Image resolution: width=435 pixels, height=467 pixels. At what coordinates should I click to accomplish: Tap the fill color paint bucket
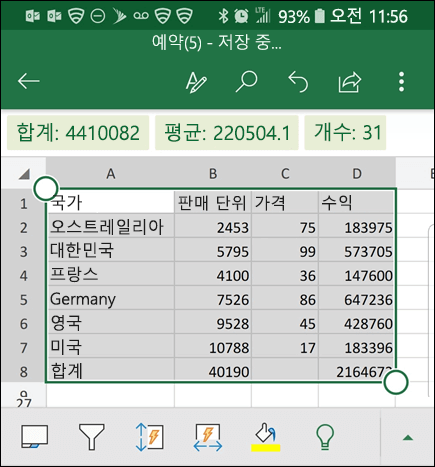click(265, 433)
